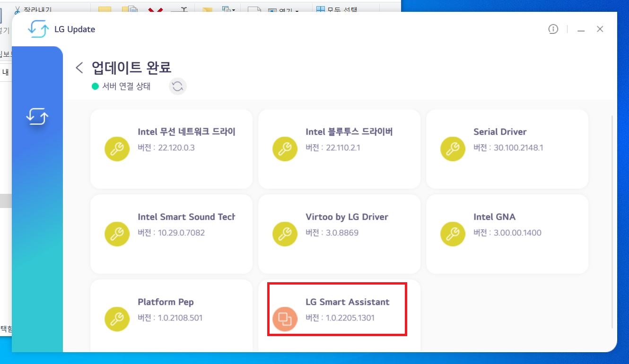
Task: Click version text 1.0.2205.1301
Action: click(350, 318)
